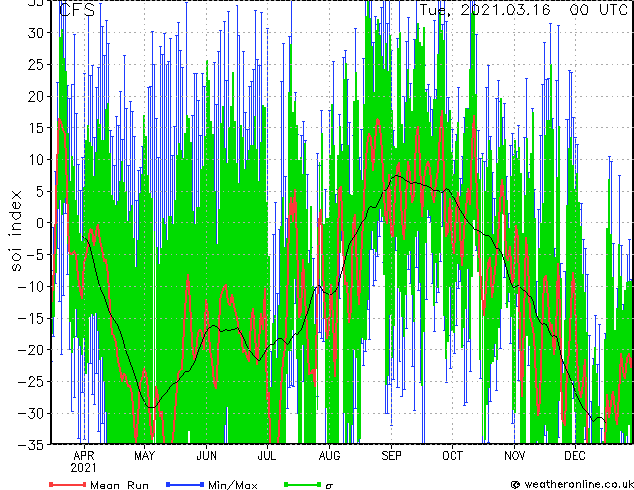
Task: Click the green sigma legend swatch
Action: [x=302, y=484]
